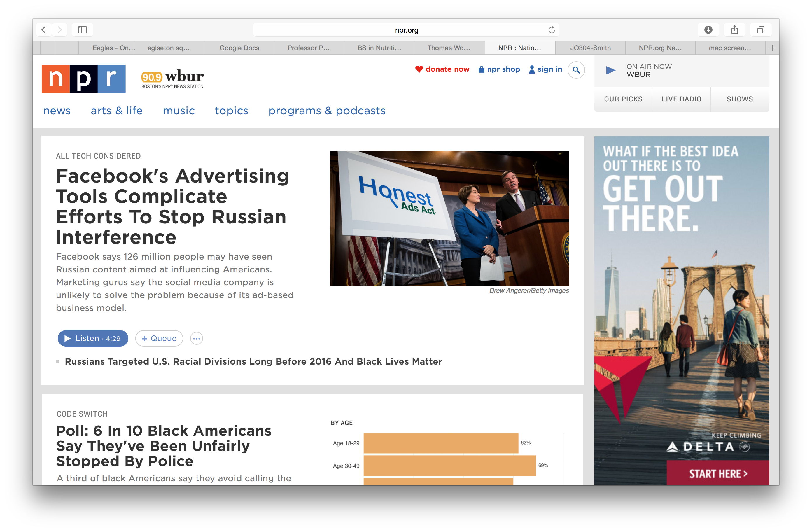Click the NPR search magnifier icon
Viewport: 812px width, 532px height.
[x=576, y=70]
